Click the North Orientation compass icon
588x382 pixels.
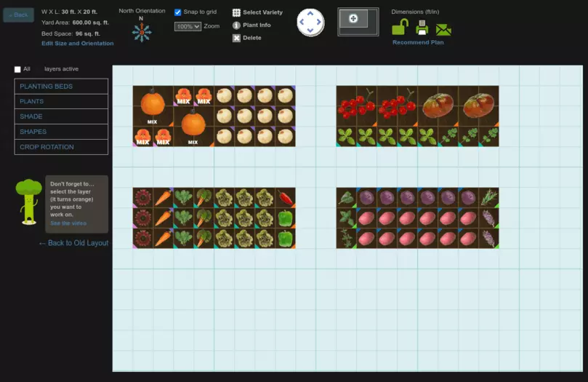pyautogui.click(x=142, y=32)
